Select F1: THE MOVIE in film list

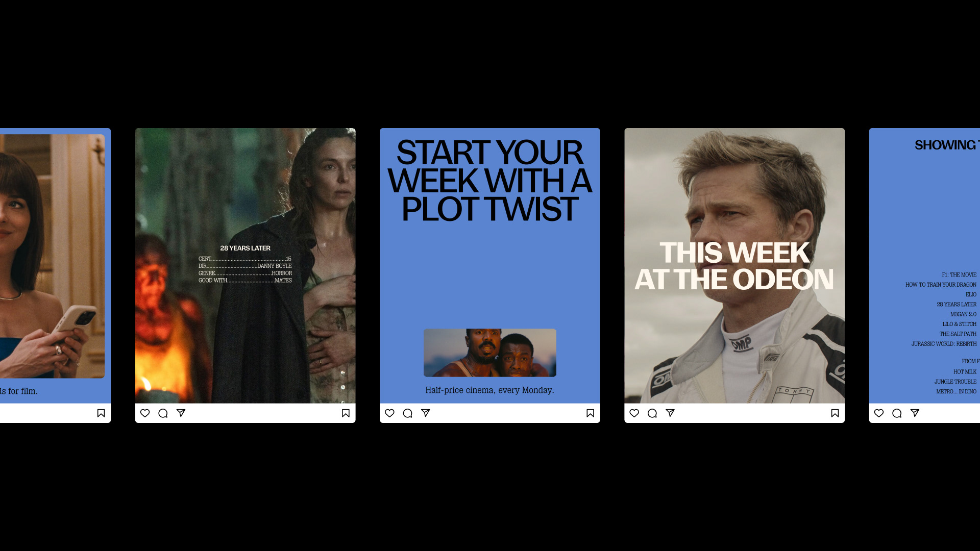pos(959,274)
